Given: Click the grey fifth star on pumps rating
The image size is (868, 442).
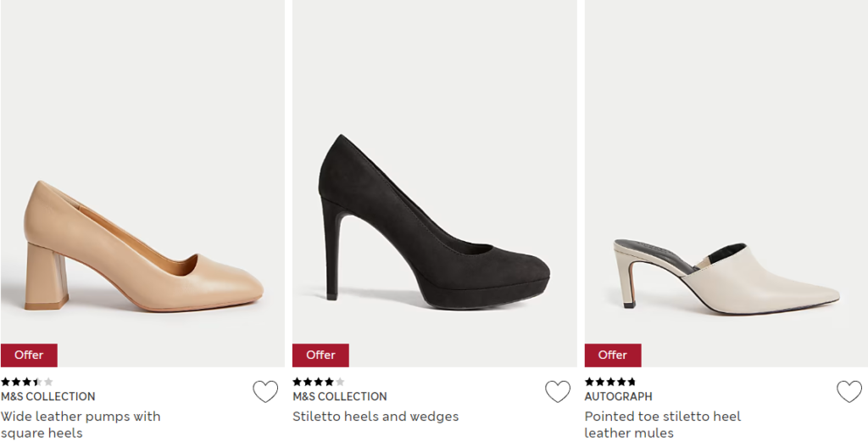Looking at the screenshot, I should [x=48, y=382].
